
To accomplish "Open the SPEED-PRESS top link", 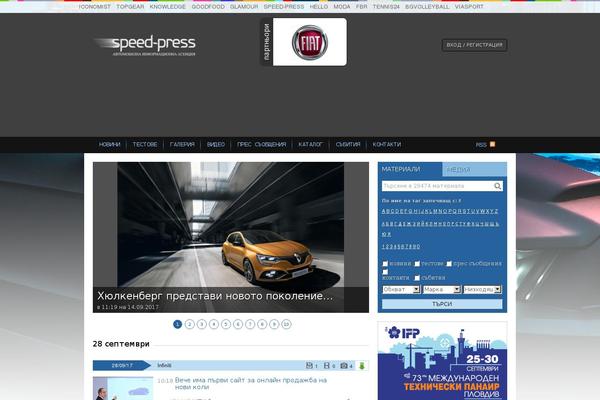I will [284, 7].
